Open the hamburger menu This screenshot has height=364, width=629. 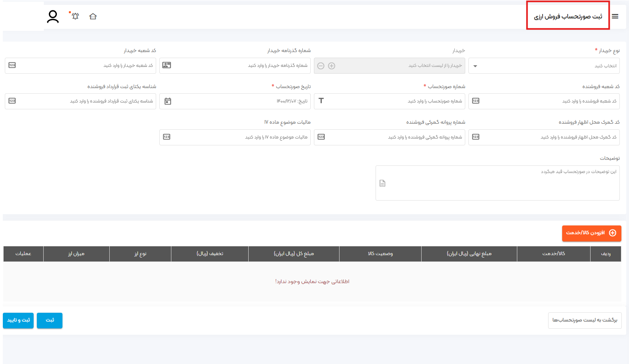coord(615,16)
